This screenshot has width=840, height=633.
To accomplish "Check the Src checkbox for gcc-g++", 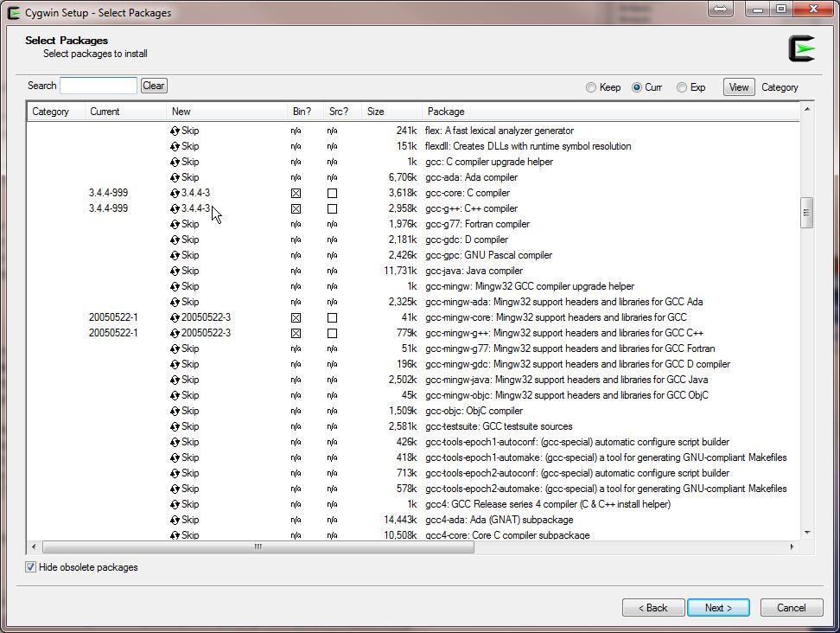I will (332, 208).
